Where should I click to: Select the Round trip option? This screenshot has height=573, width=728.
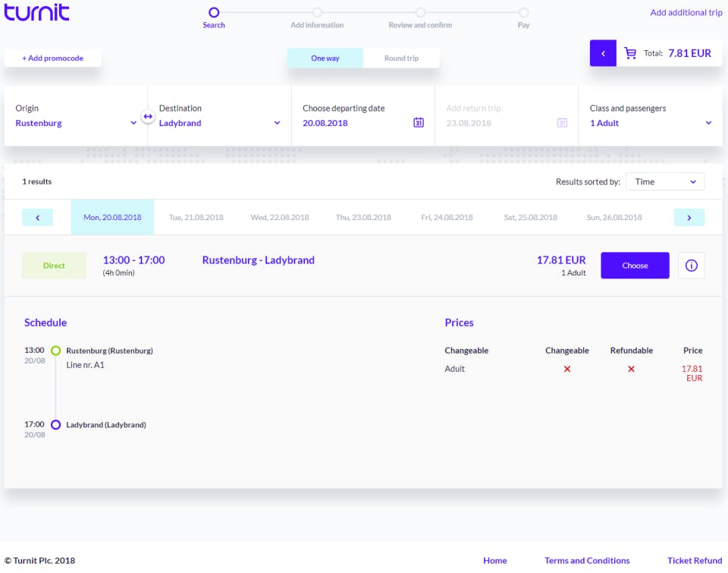click(402, 57)
